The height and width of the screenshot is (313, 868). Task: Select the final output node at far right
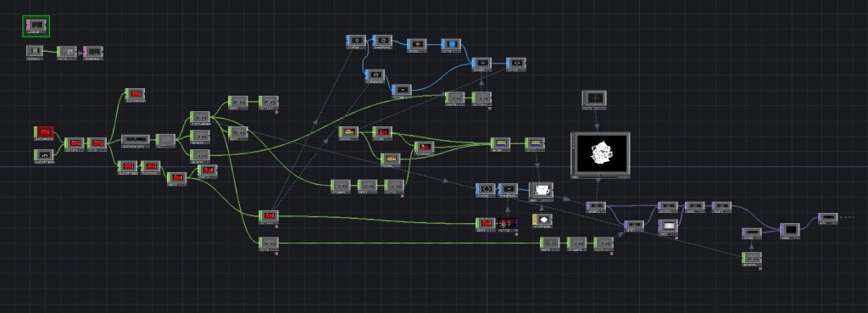827,218
